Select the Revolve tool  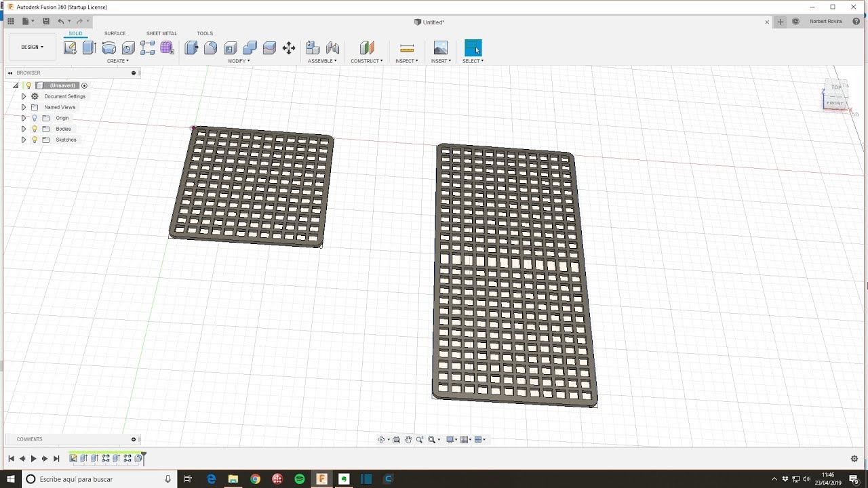(108, 47)
